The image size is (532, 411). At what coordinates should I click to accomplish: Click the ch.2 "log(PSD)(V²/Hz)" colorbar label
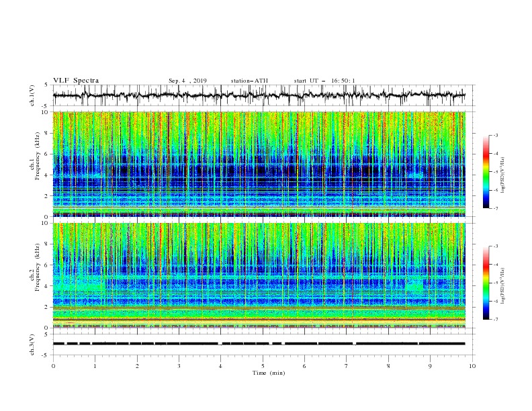502,286
